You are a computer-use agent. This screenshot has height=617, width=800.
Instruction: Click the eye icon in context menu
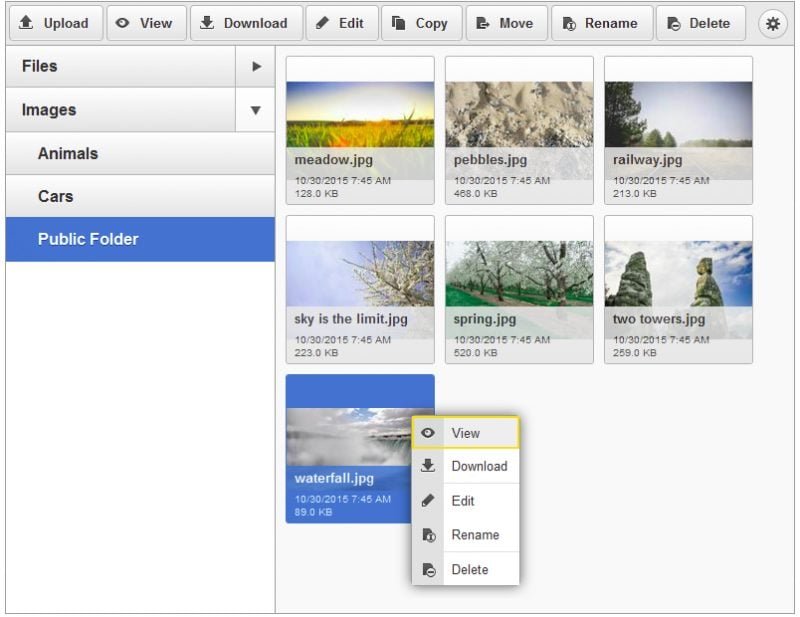click(428, 433)
